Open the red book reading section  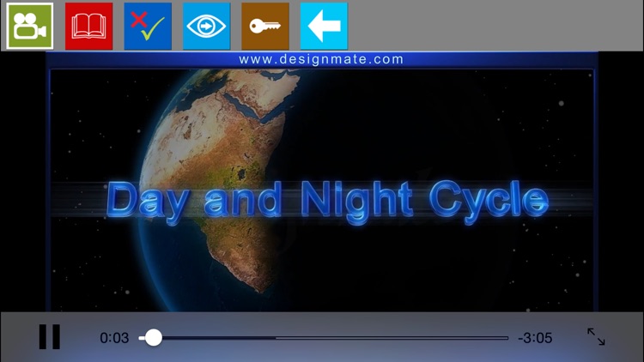[88, 26]
